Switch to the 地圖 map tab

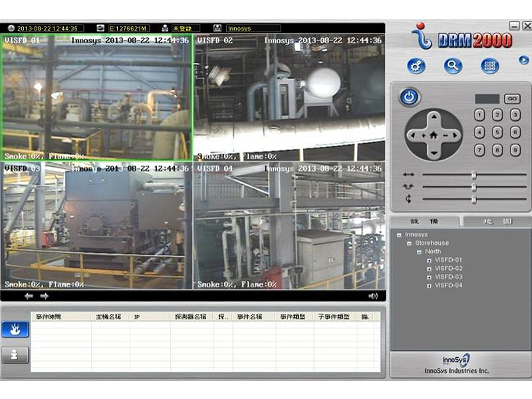tap(497, 221)
